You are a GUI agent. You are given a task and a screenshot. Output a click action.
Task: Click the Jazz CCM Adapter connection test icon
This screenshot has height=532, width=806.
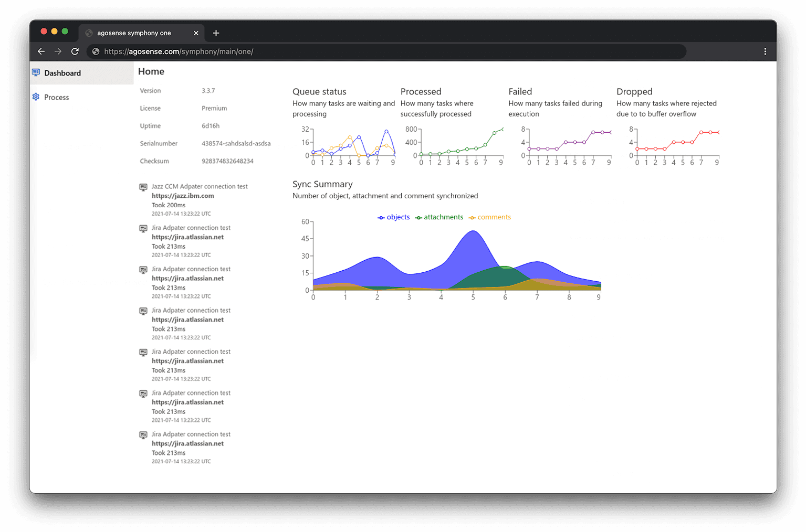(143, 187)
